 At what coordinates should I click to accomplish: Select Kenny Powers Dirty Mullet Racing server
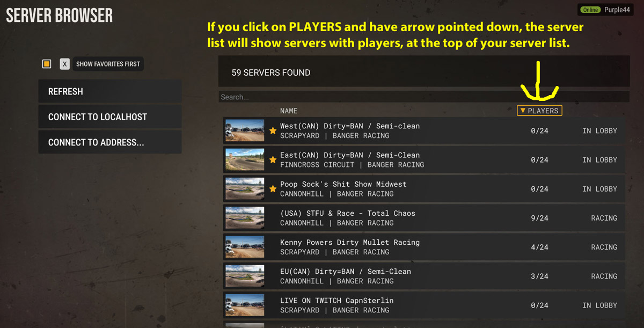point(424,246)
